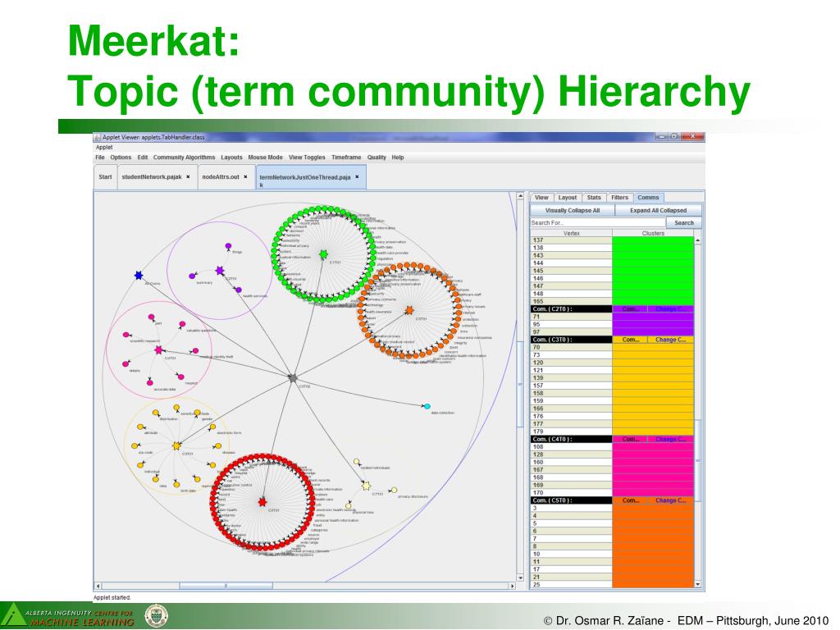Click Change C... in the Com. (C3T0) row
This screenshot has width=840, height=630.
[670, 340]
